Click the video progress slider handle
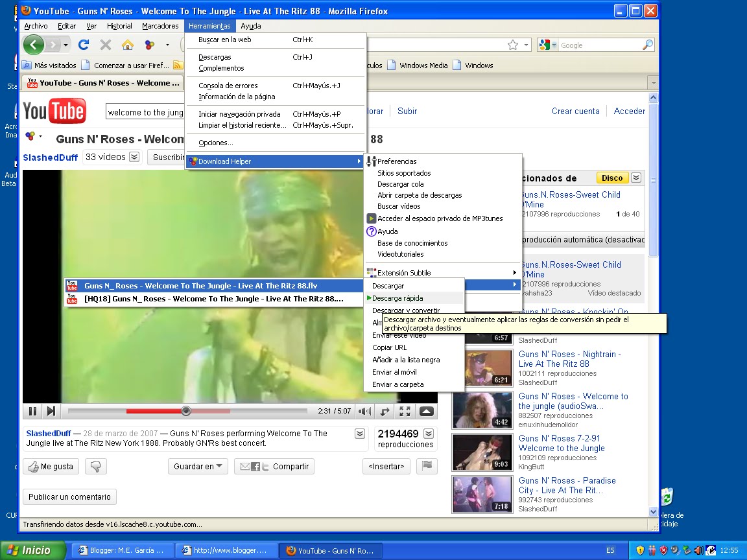 (186, 411)
